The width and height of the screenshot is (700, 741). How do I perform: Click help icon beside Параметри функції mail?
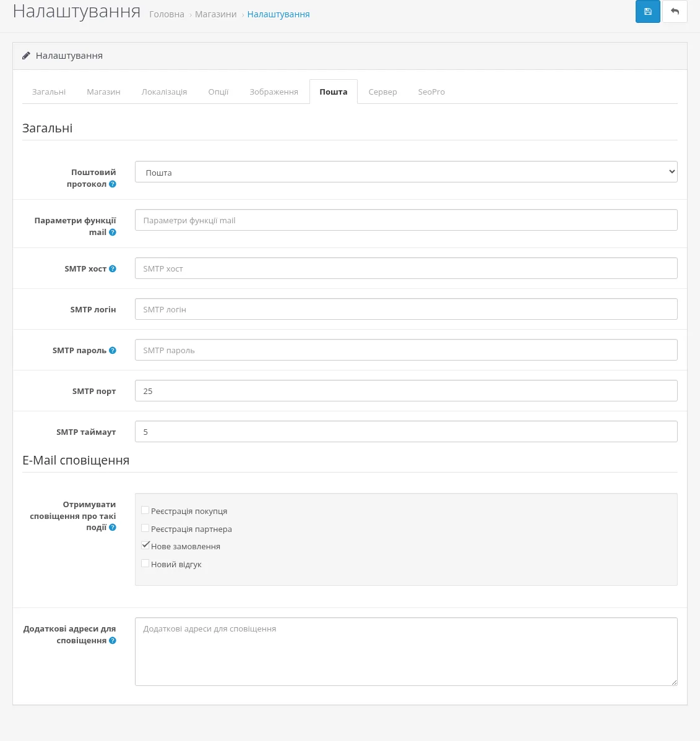point(113,233)
